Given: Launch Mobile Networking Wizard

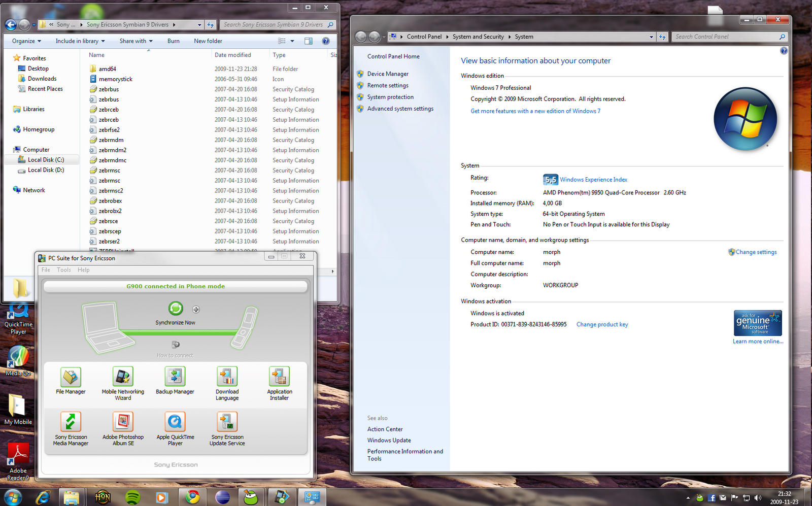Looking at the screenshot, I should coord(123,377).
